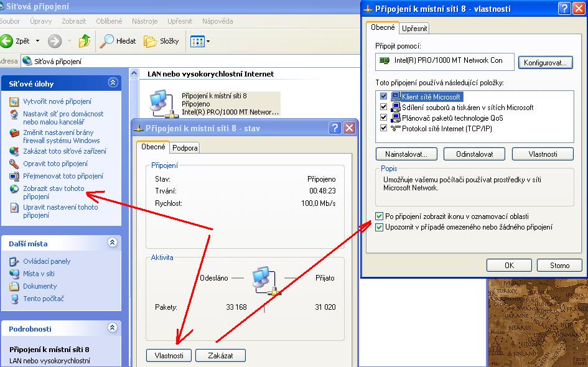Click the Zakázat button in stav dialog
588x367 pixels.
point(220,355)
